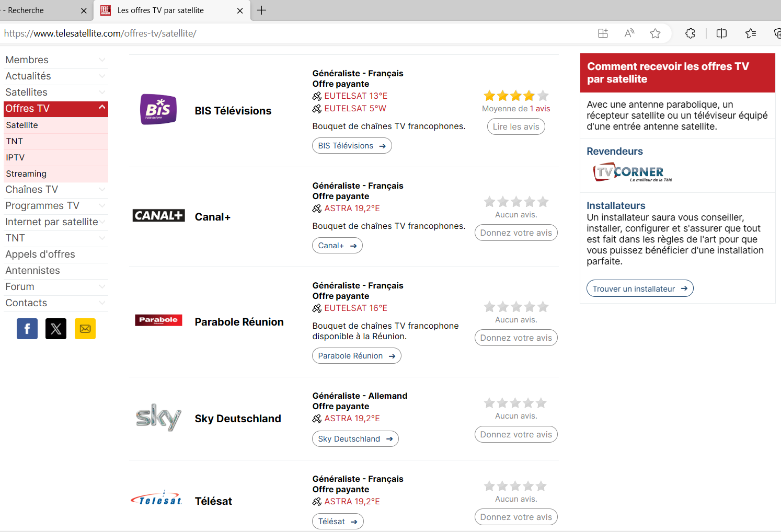Click the TV Corner reseller logo
The height and width of the screenshot is (532, 781).
pyautogui.click(x=633, y=172)
